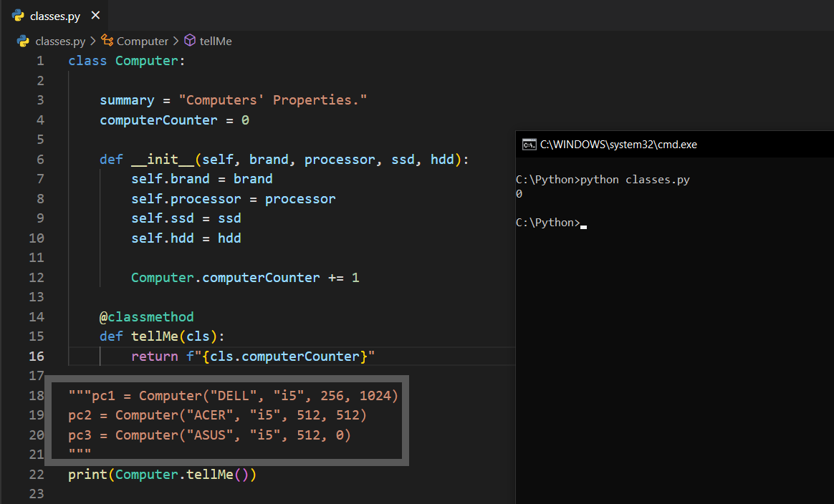Screen dimensions: 834x504
Task: Click the C:\WINDOWS\system32\cmd.exe title bar
Action: 618,145
